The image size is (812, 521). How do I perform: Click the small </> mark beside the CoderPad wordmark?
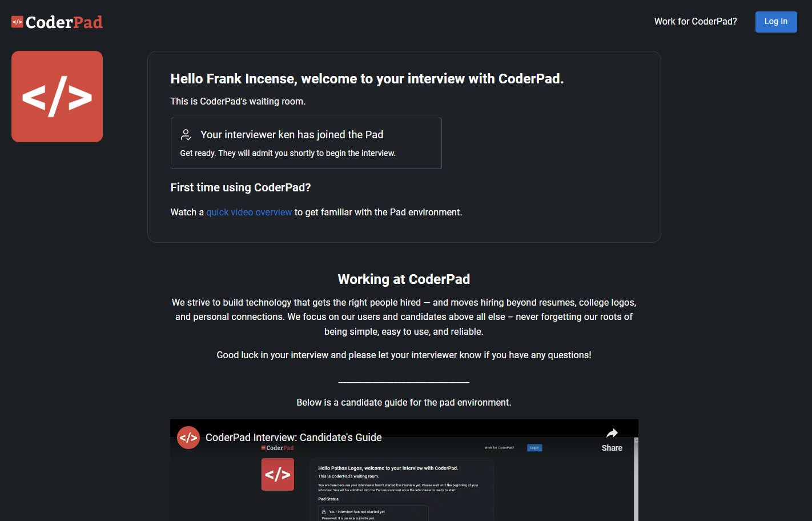coord(17,21)
